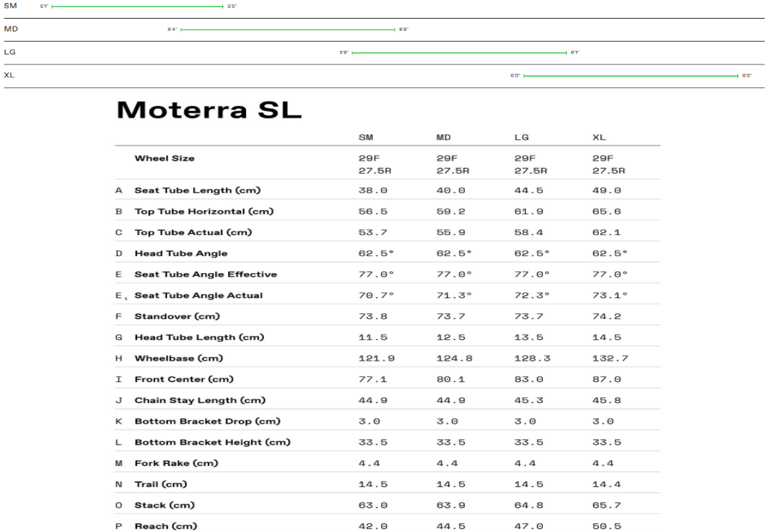Click the Trail value 14.4 for XL
Screen dimensions: 766x532
tap(606, 485)
